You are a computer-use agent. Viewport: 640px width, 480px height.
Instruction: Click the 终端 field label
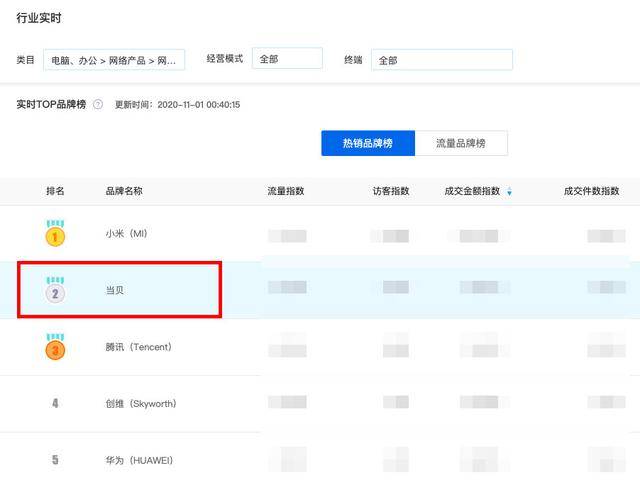click(x=353, y=60)
